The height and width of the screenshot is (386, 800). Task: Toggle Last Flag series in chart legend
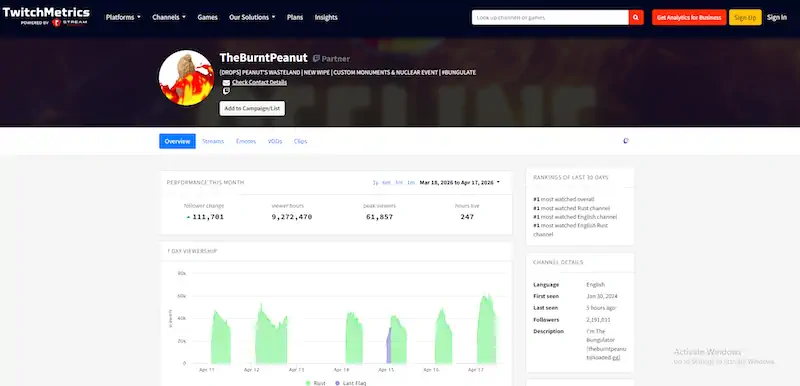coord(351,382)
